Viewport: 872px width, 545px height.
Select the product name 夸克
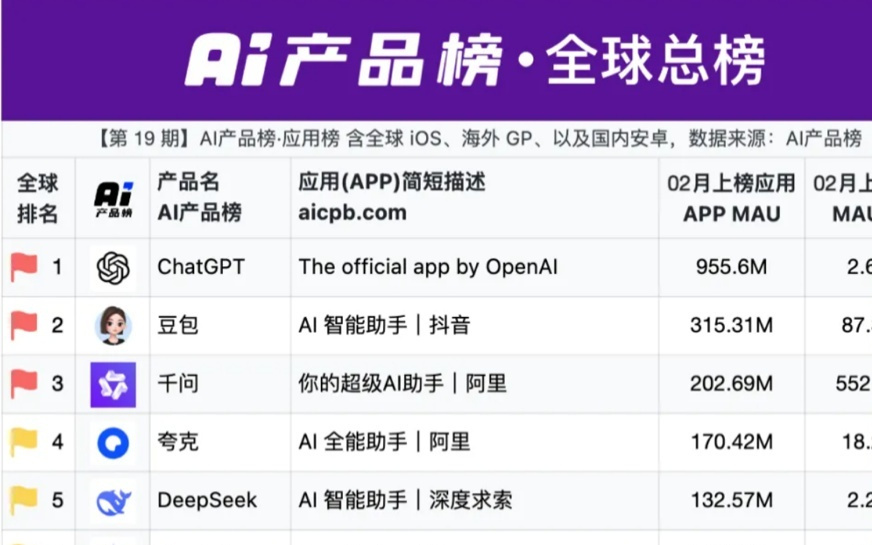(x=178, y=442)
